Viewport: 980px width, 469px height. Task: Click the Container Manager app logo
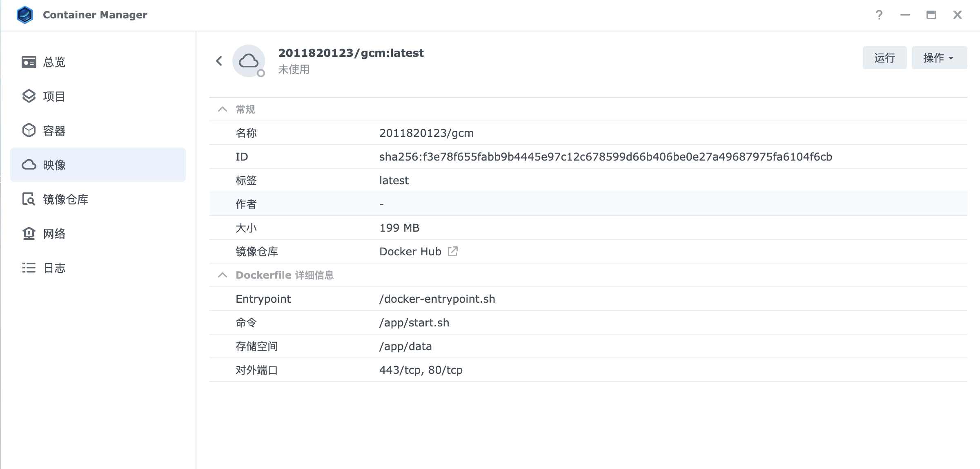coord(24,15)
